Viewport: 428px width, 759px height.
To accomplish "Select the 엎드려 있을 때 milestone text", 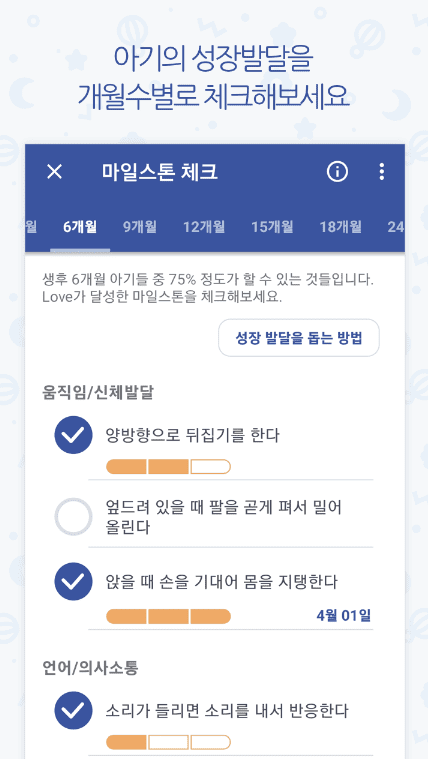I will click(223, 517).
